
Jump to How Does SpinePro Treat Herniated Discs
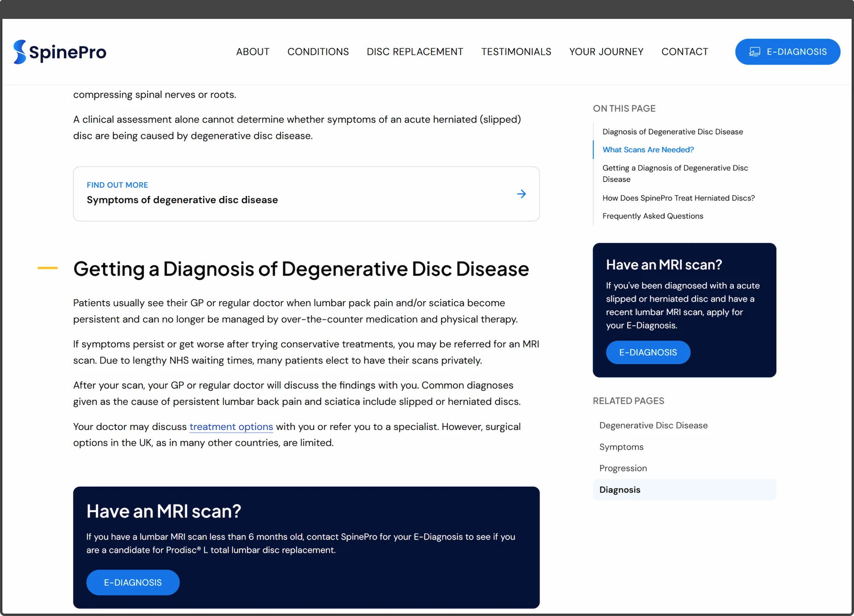click(678, 198)
